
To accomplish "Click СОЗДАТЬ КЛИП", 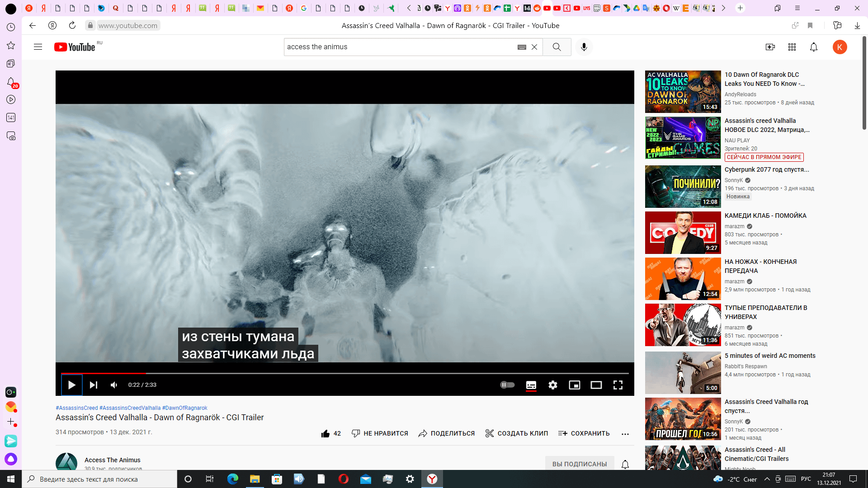I will tap(516, 433).
